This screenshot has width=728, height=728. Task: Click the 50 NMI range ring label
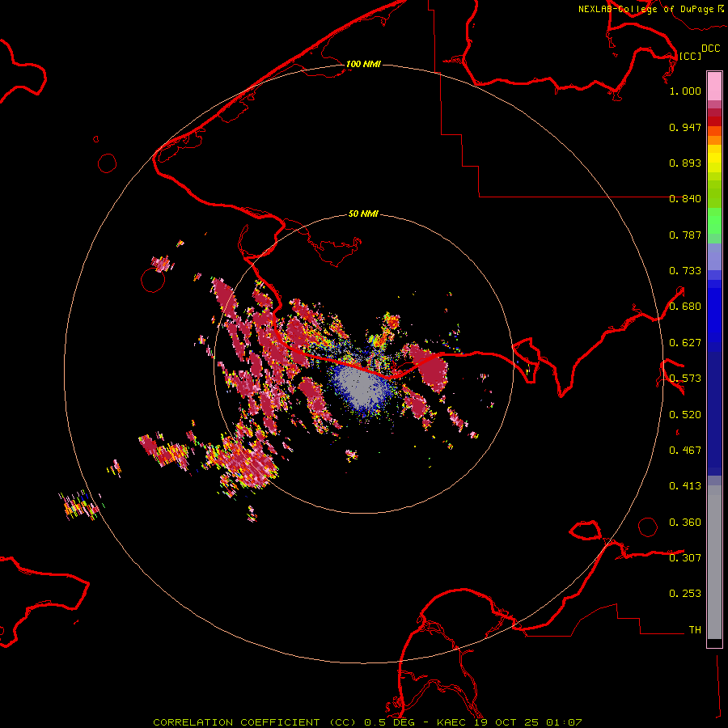pyautogui.click(x=363, y=214)
